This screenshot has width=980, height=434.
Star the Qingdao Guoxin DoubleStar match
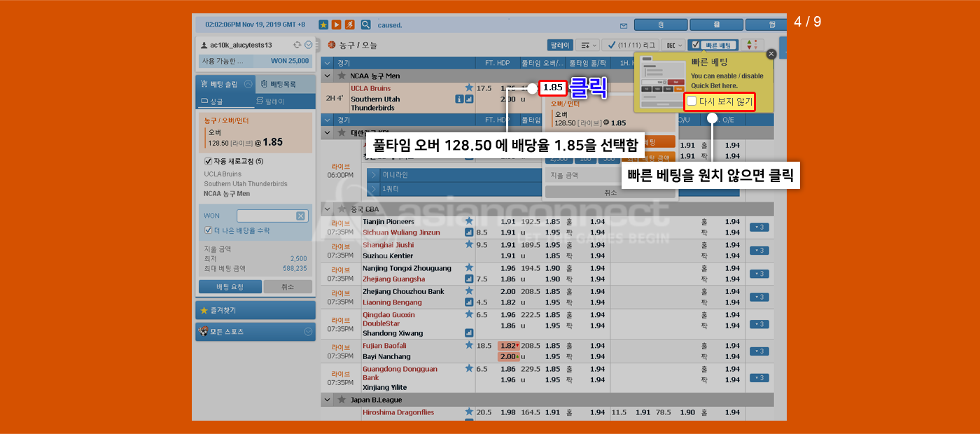[x=469, y=314]
